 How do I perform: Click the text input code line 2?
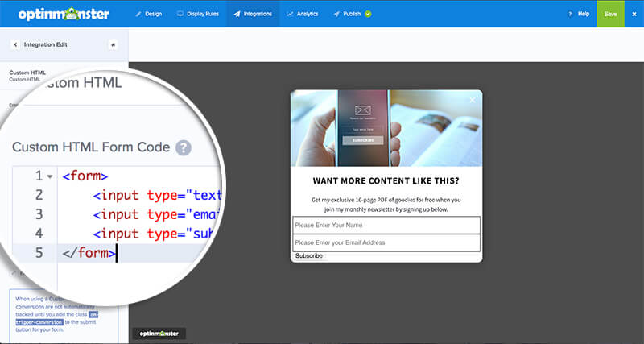[157, 195]
